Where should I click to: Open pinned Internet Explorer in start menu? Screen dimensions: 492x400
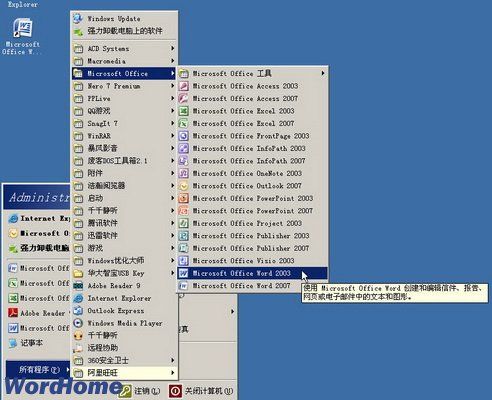[38, 219]
